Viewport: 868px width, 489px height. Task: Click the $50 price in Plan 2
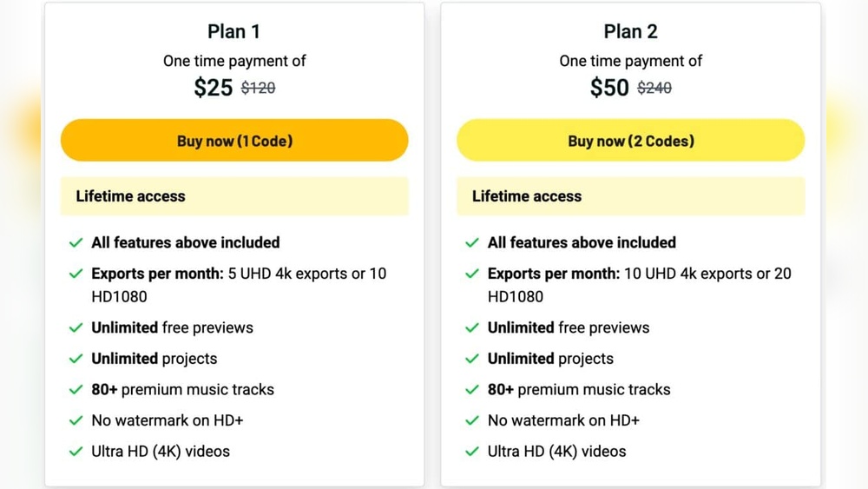pyautogui.click(x=609, y=88)
